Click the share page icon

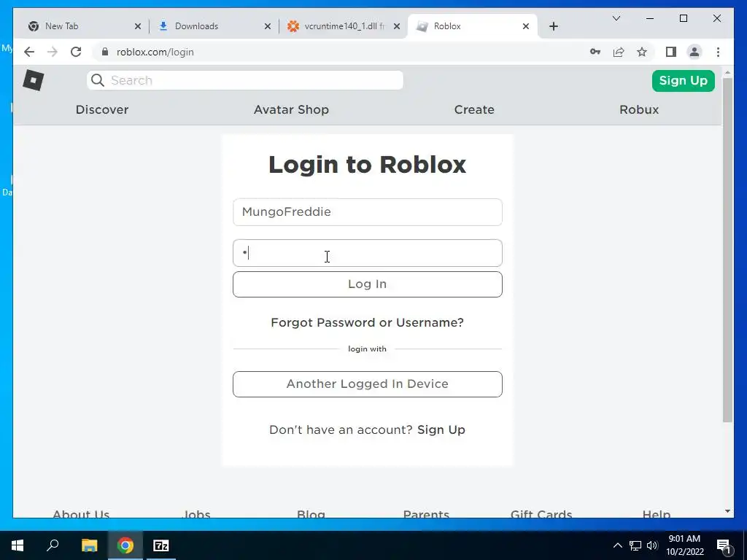pyautogui.click(x=619, y=52)
